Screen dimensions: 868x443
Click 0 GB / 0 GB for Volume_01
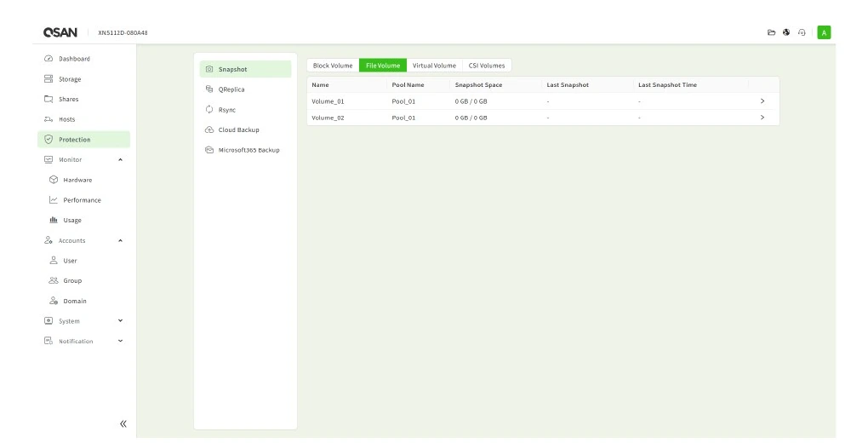(471, 101)
